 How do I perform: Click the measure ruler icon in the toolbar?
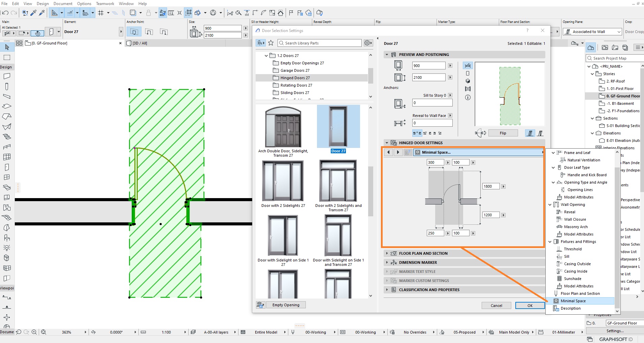tap(171, 13)
